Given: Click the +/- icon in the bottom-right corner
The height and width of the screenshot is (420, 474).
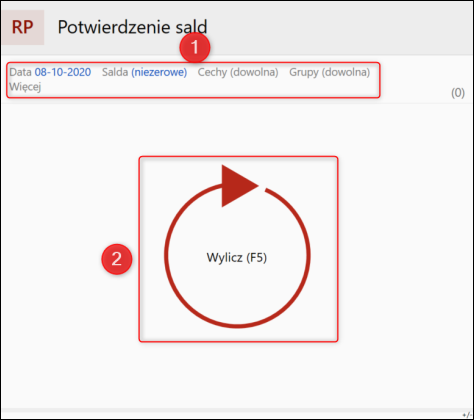Looking at the screenshot, I should [x=468, y=415].
